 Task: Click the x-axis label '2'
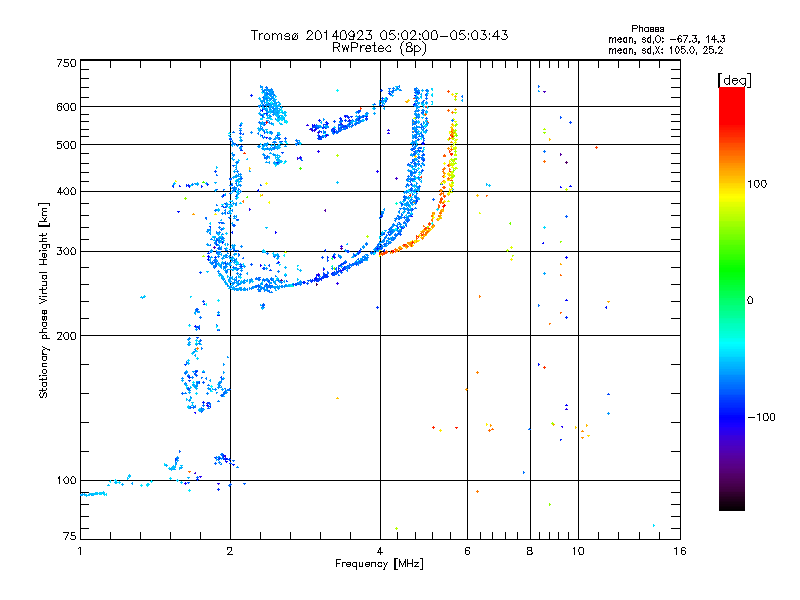230,551
